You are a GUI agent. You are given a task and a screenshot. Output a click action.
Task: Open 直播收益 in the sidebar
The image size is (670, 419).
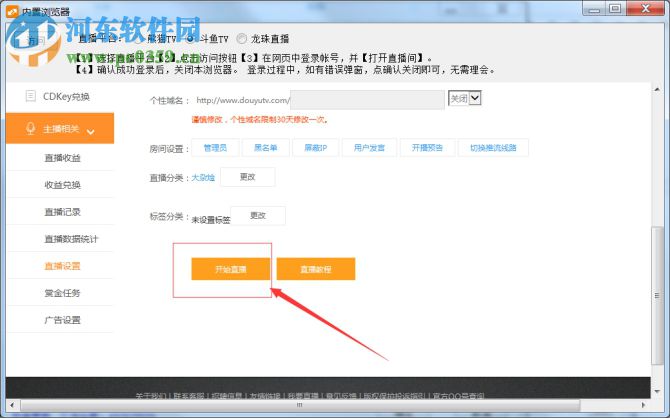(x=62, y=158)
